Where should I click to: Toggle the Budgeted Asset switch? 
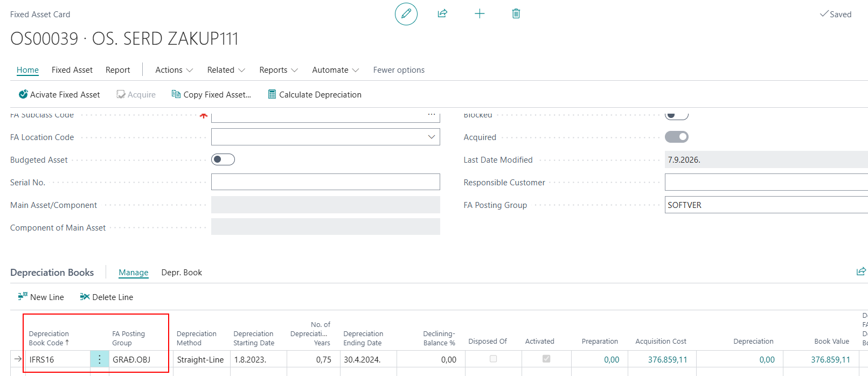pos(223,159)
